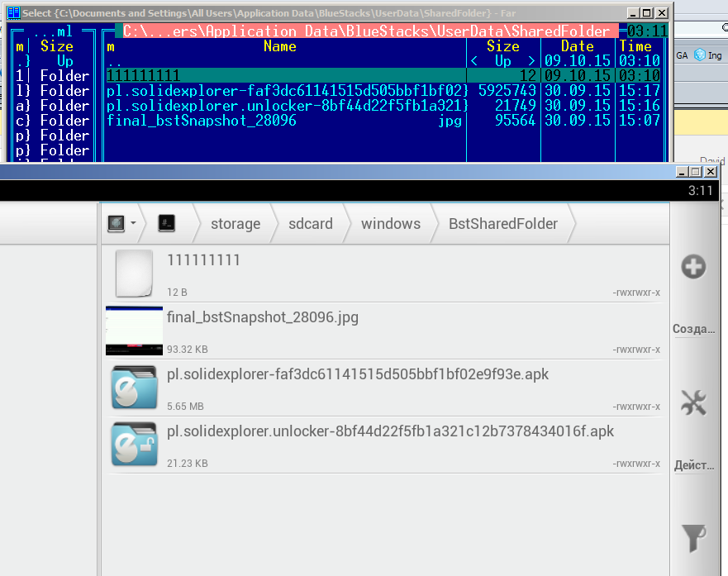Click 5.65 MB size label
Viewport: 728px width, 576px height.
[x=185, y=407]
